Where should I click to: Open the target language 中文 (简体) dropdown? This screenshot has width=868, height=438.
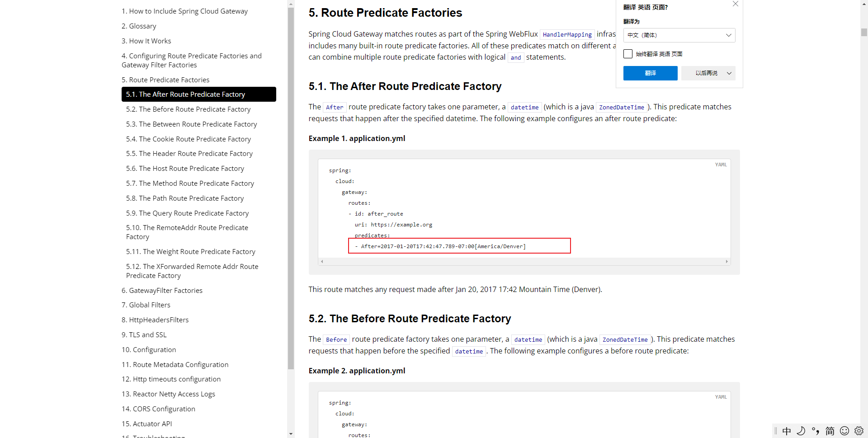pos(679,35)
